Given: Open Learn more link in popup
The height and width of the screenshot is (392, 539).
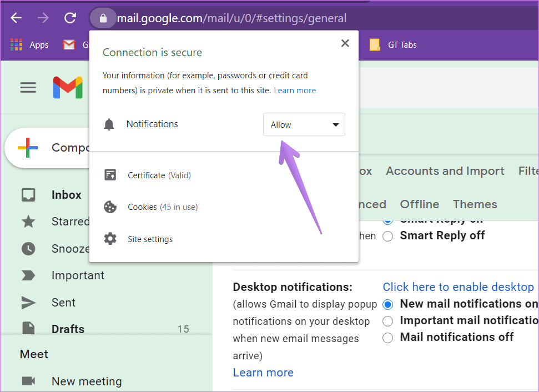Looking at the screenshot, I should coord(295,91).
